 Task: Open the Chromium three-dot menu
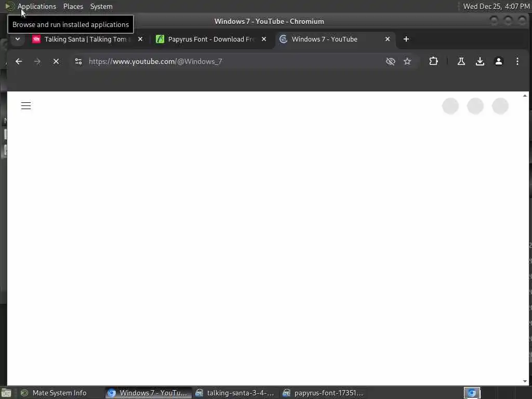point(517,61)
